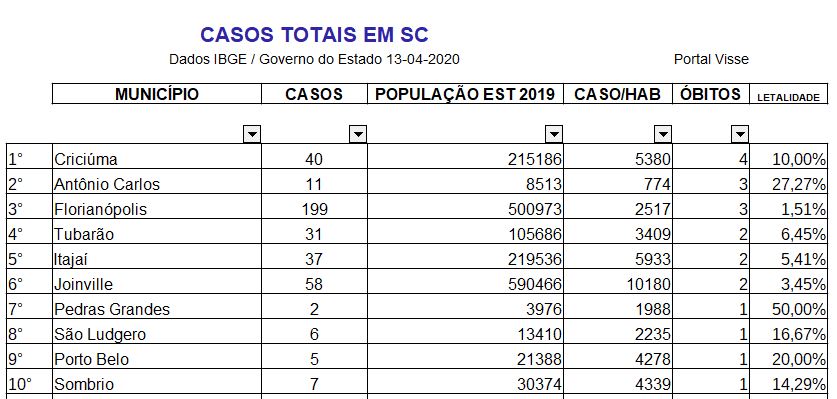The height and width of the screenshot is (399, 837).
Task: Open the ÓBITOS column filter dropdown
Action: (739, 134)
